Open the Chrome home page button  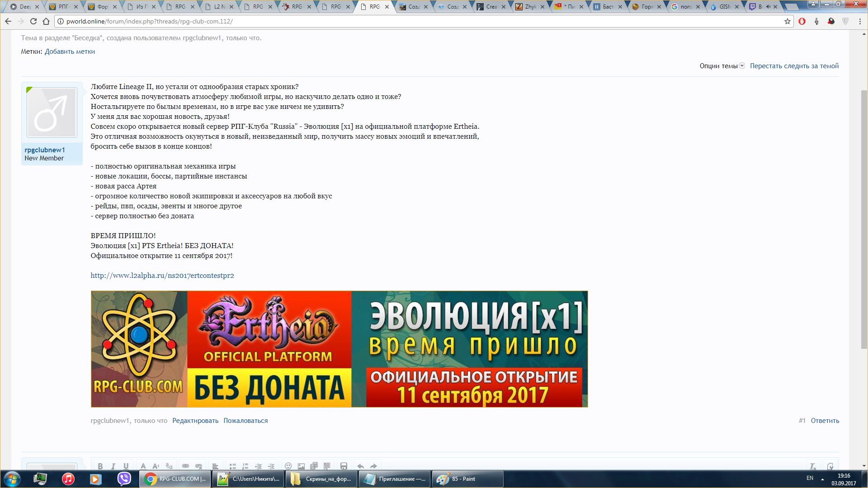coord(46,21)
